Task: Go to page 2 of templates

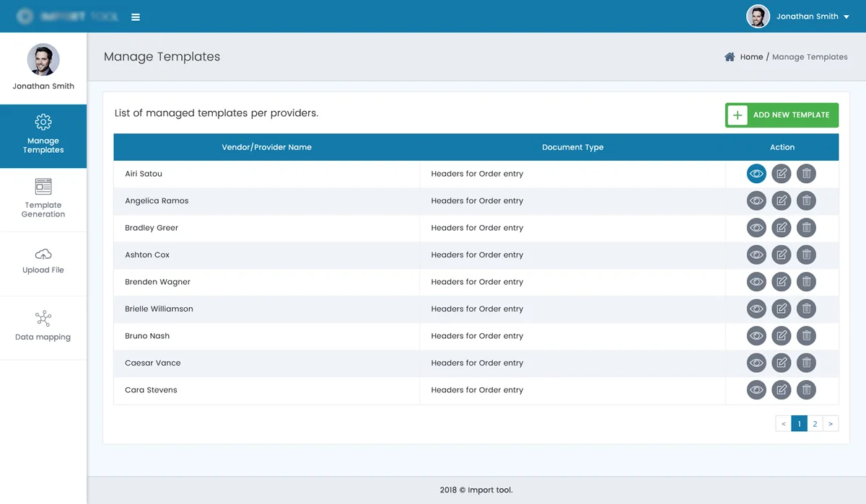Action: coord(815,424)
